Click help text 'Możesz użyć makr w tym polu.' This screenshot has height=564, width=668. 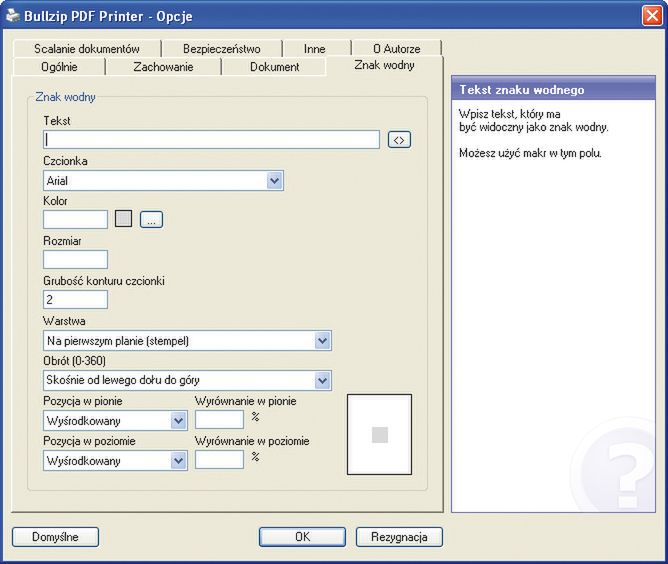(530, 153)
